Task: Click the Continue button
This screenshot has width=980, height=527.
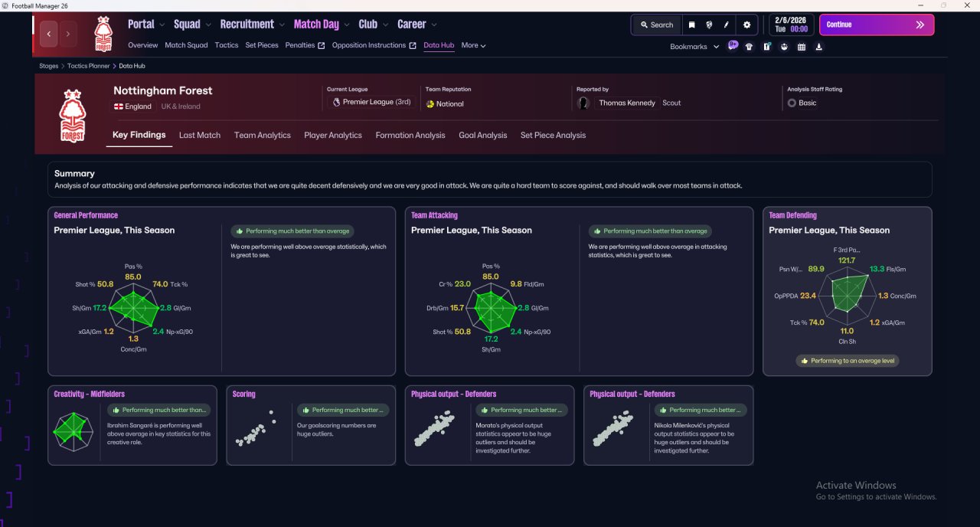Action: coord(877,25)
